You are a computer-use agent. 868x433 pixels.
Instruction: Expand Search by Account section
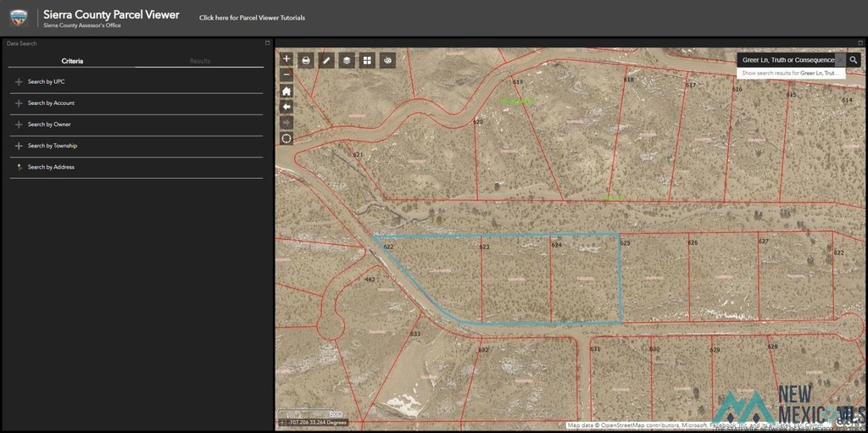click(x=51, y=103)
